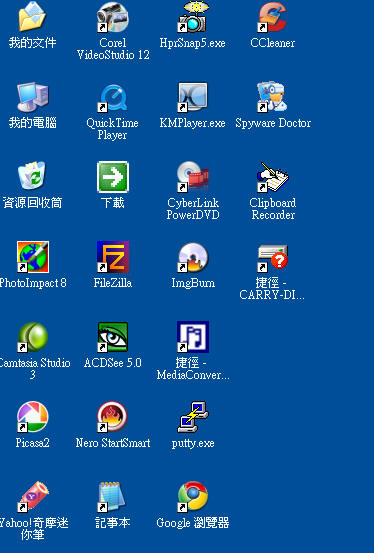Select the '資源回收筒' label text
The height and width of the screenshot is (553, 374).
pos(32,202)
